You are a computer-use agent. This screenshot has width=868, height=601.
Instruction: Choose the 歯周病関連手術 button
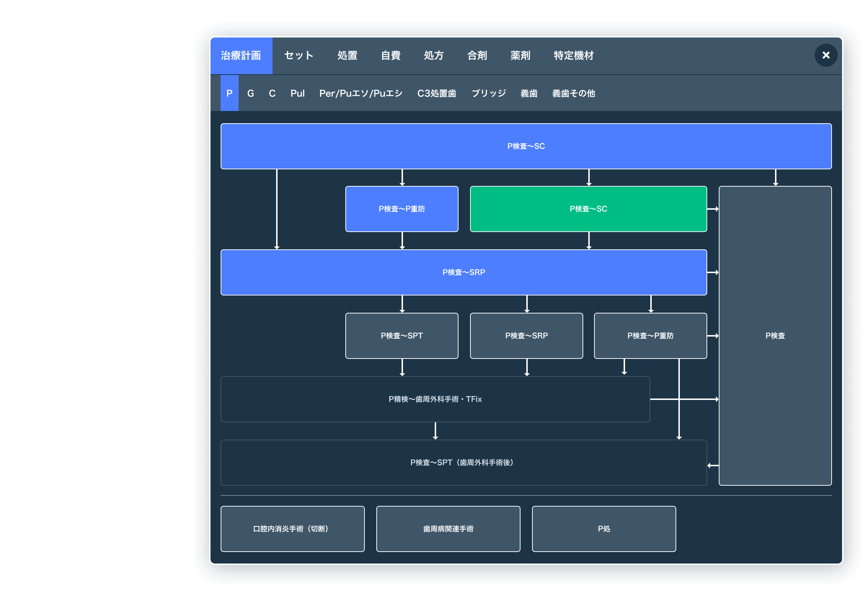(448, 529)
